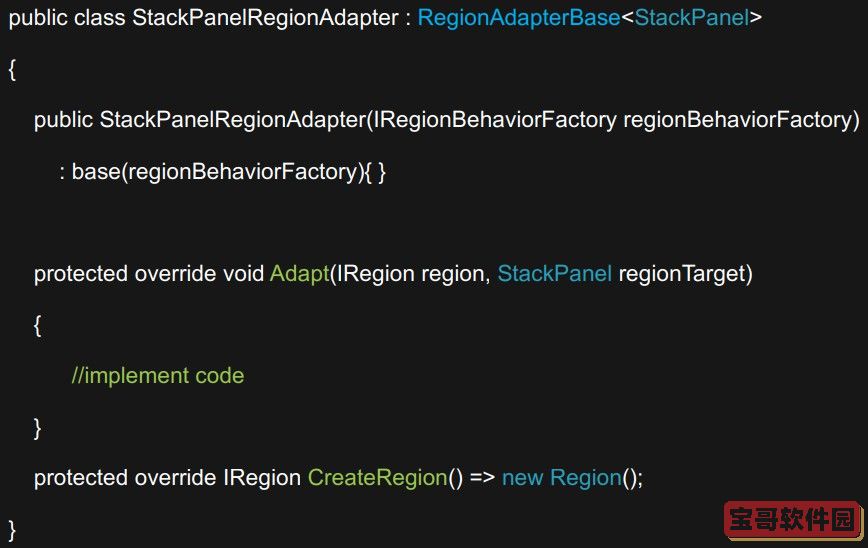Click the opening brace of the class
Screen dimensions: 868x548
pos(12,70)
